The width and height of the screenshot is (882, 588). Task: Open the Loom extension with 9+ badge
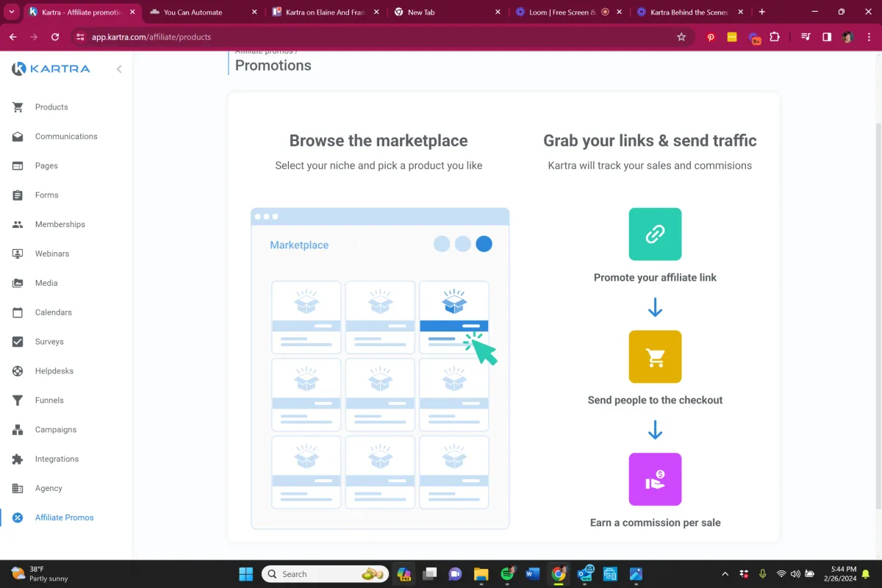pyautogui.click(x=754, y=37)
